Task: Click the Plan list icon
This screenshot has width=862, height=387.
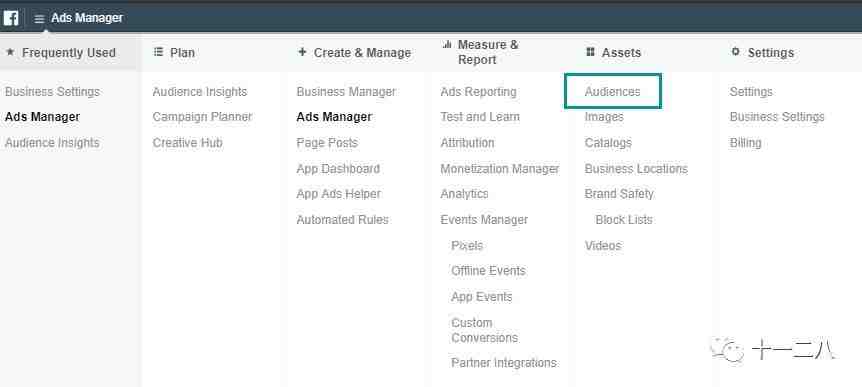Action: coord(158,52)
